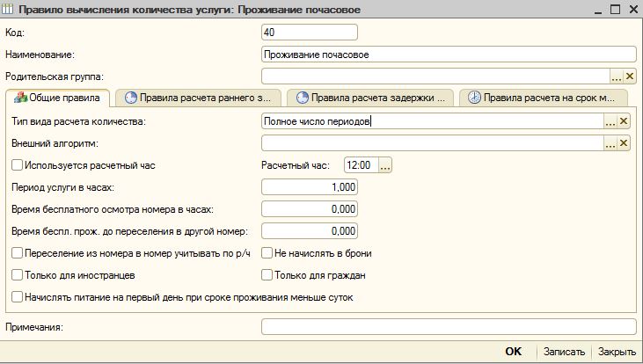Viewport: 643px width, 364px height.
Task: Click the Период услуги в часах field
Action: pos(310,187)
